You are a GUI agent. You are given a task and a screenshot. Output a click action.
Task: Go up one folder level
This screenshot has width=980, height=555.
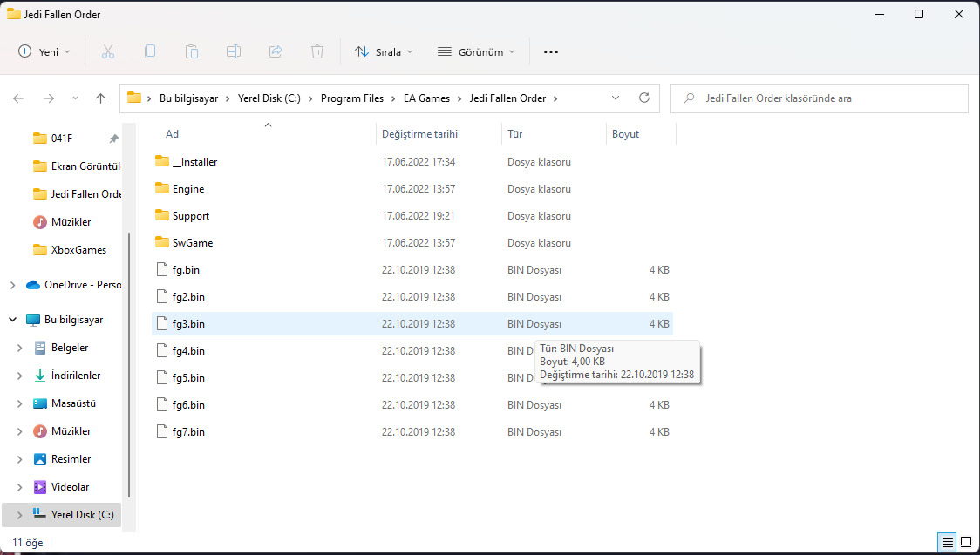tap(100, 98)
